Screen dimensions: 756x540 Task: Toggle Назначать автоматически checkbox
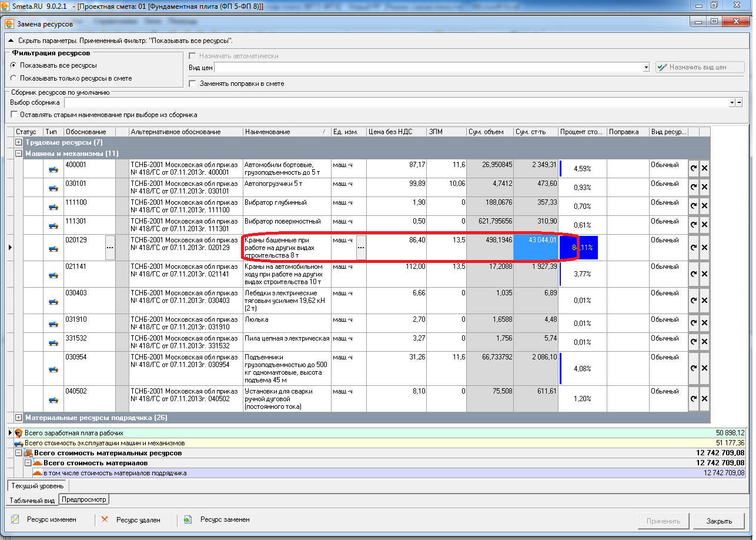point(192,56)
